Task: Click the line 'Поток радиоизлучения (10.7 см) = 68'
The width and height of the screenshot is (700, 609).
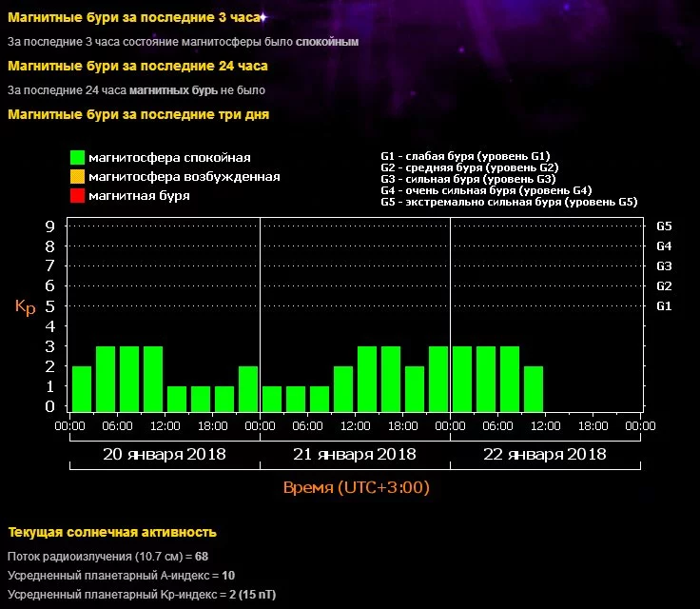Action: point(108,557)
